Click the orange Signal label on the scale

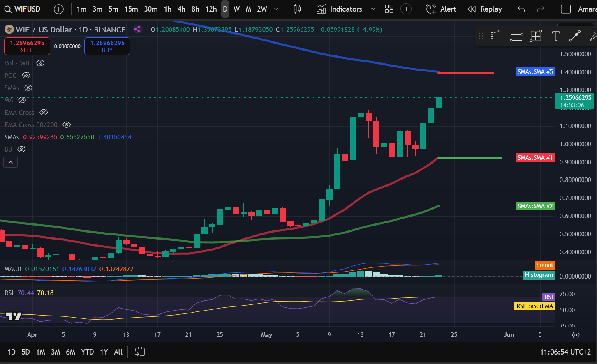(545, 265)
